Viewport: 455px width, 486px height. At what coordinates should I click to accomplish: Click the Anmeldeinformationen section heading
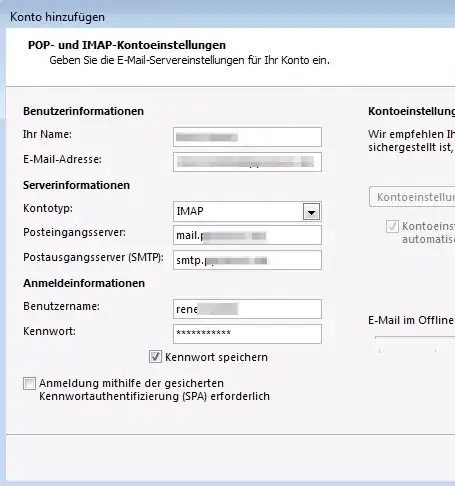click(x=84, y=283)
